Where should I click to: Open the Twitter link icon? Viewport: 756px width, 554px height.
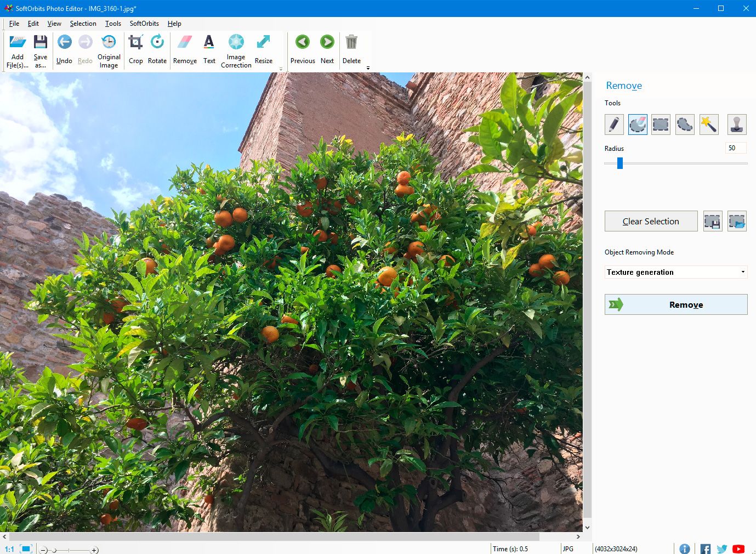[721, 549]
